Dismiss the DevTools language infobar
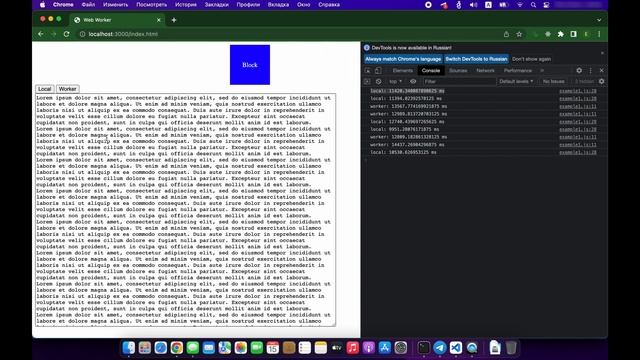The image size is (640, 360). point(602,53)
